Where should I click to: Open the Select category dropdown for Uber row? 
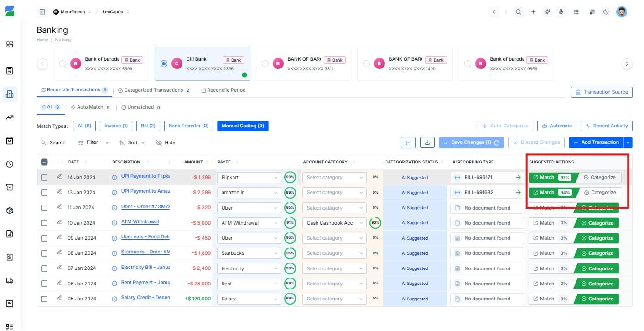click(334, 208)
